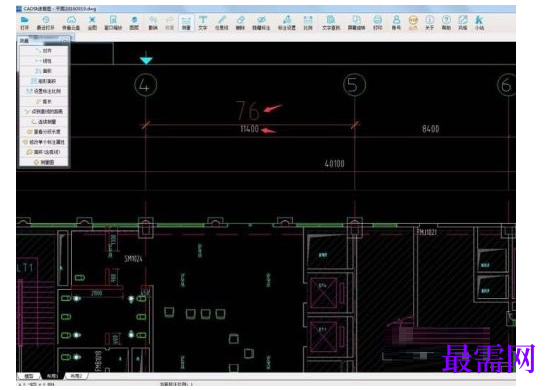This screenshot has height=390, width=554.
Task: Click the measured value 76 annotation
Action: click(x=247, y=111)
